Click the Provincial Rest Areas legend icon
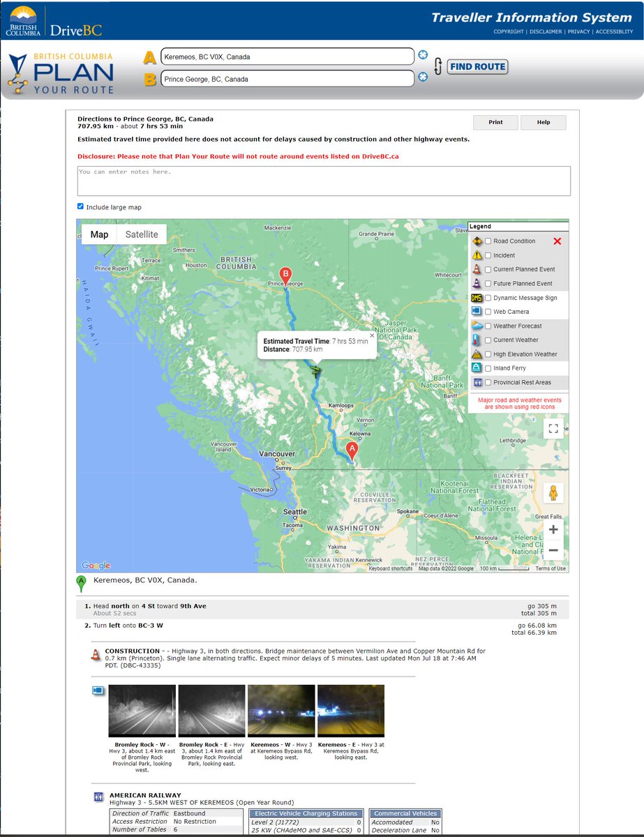The width and height of the screenshot is (644, 837). click(x=477, y=382)
